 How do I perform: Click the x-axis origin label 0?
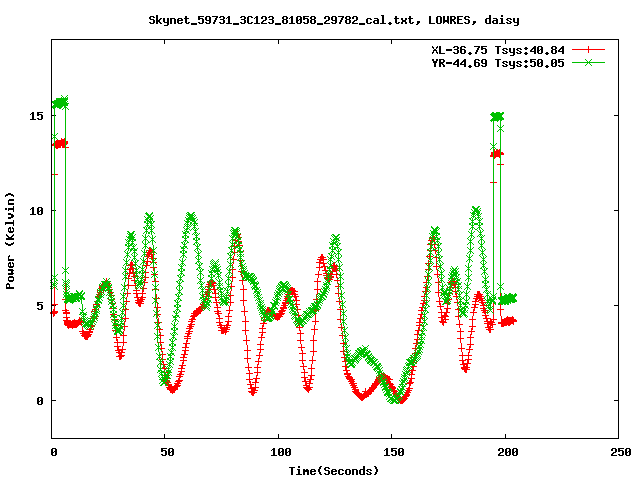(x=54, y=452)
